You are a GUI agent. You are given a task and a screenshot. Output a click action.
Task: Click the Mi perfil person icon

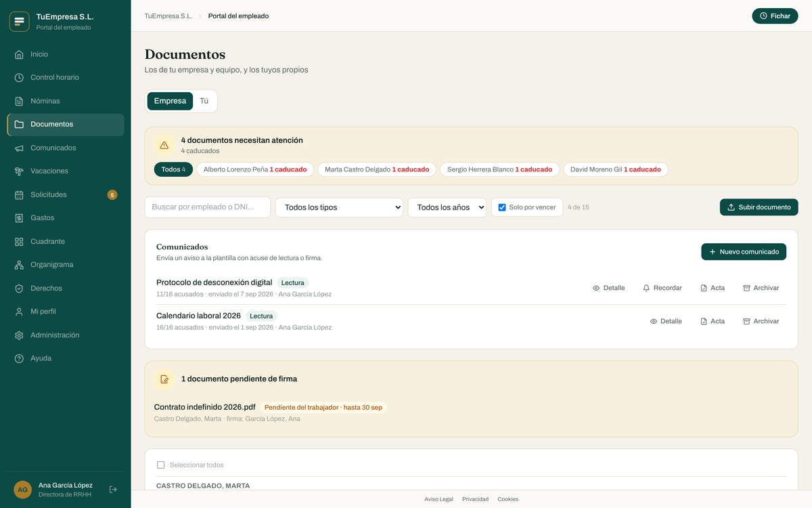tap(19, 312)
